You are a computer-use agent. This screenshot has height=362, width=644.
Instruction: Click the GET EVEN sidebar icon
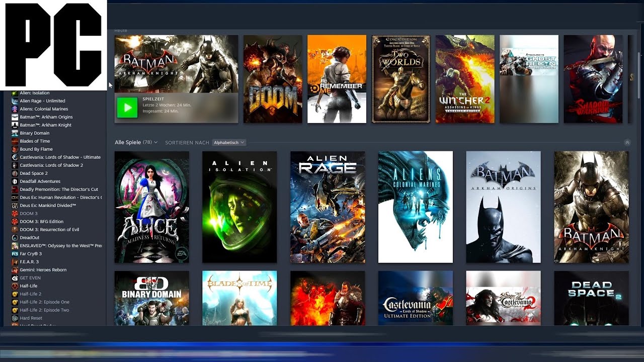[x=15, y=278]
